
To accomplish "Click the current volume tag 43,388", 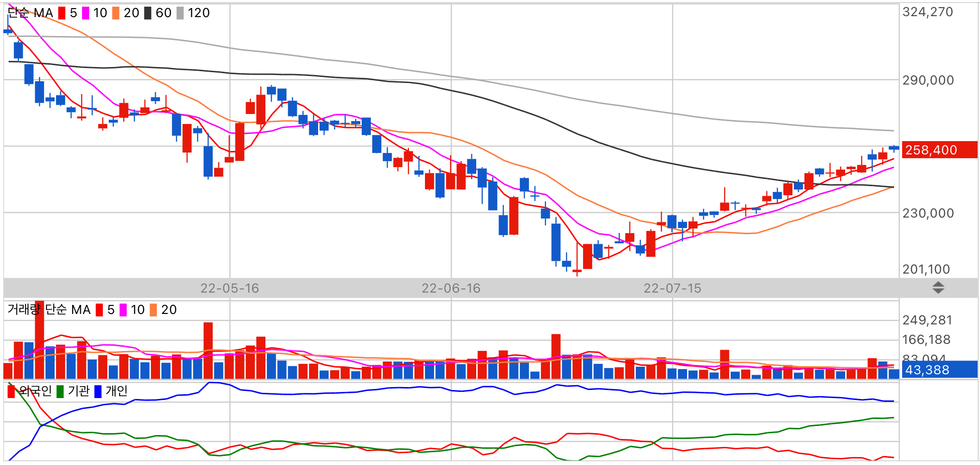I will pyautogui.click(x=939, y=370).
